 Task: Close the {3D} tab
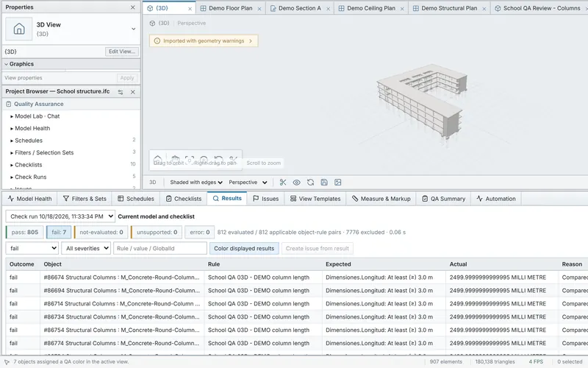pyautogui.click(x=190, y=9)
